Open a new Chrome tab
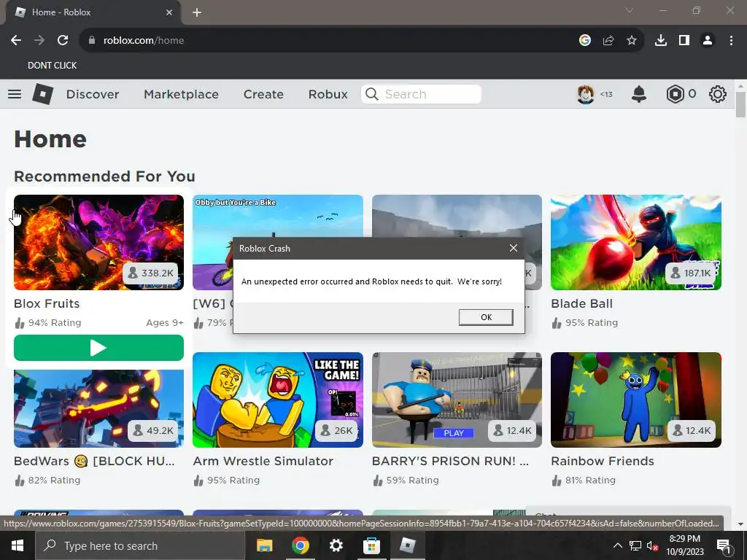The width and height of the screenshot is (747, 560). (197, 12)
